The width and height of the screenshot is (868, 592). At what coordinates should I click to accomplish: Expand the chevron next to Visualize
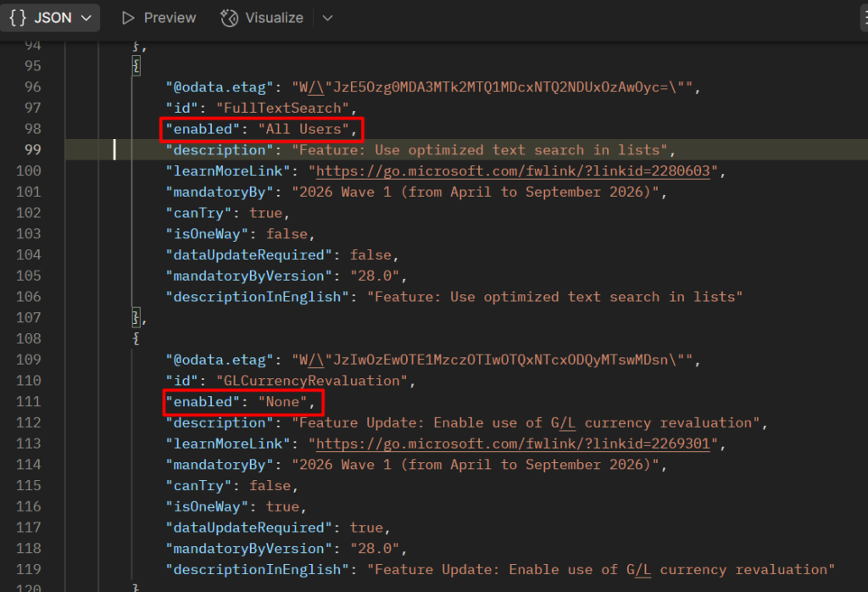(x=328, y=18)
